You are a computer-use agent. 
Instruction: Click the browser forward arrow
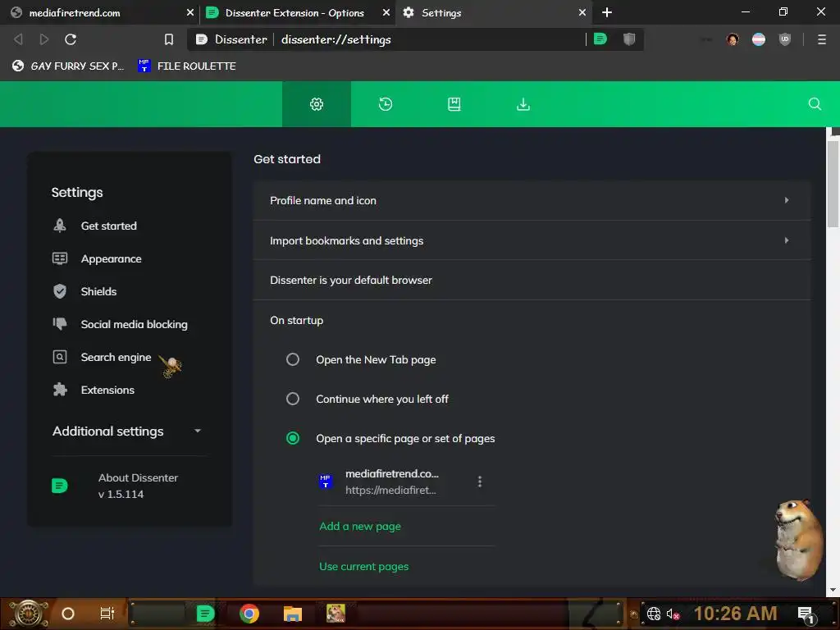click(x=44, y=39)
